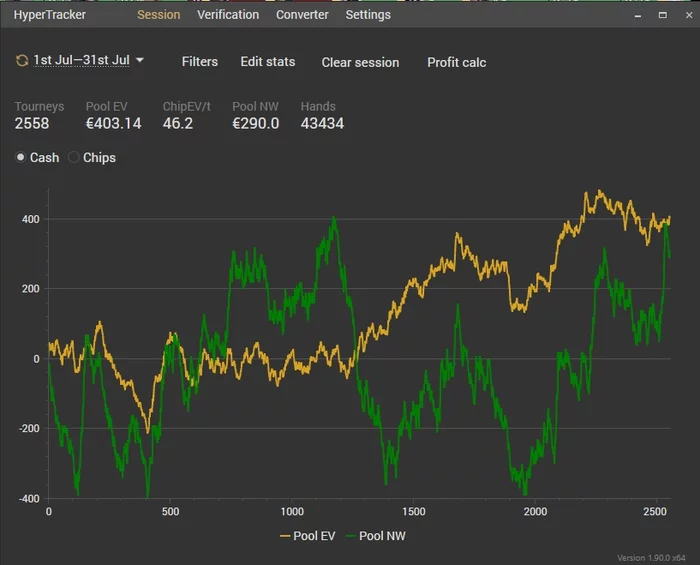This screenshot has height=565, width=700.
Task: Open the Settings tab
Action: pyautogui.click(x=368, y=15)
